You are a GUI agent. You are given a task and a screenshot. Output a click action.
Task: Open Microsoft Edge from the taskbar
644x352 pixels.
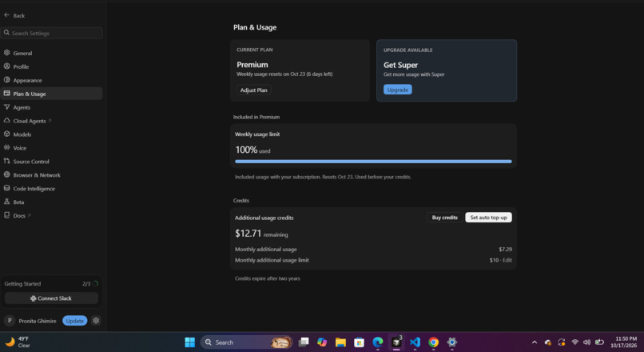(378, 342)
